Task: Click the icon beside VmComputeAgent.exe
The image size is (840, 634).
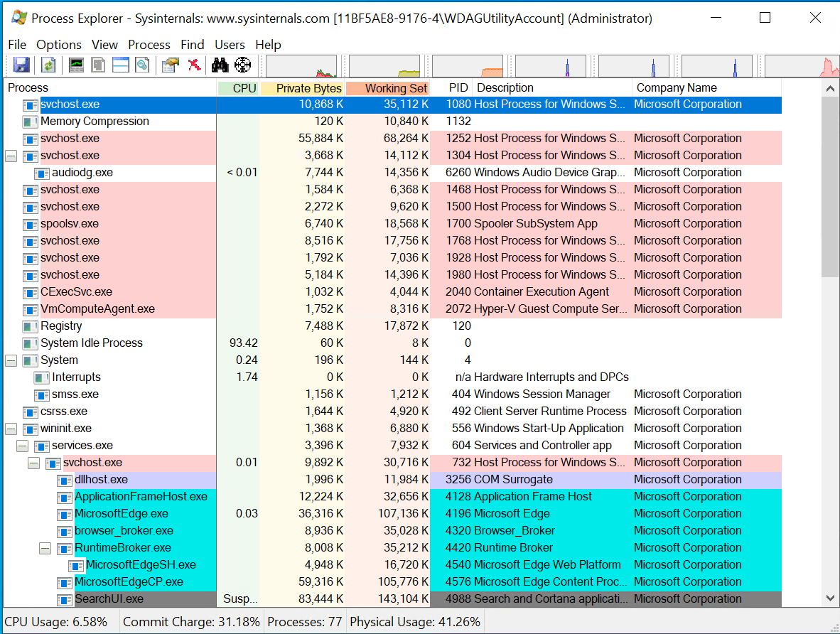Action: (x=31, y=310)
